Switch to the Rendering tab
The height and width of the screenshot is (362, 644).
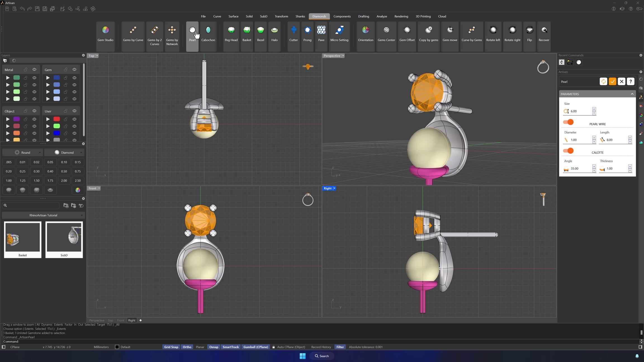[x=401, y=16]
